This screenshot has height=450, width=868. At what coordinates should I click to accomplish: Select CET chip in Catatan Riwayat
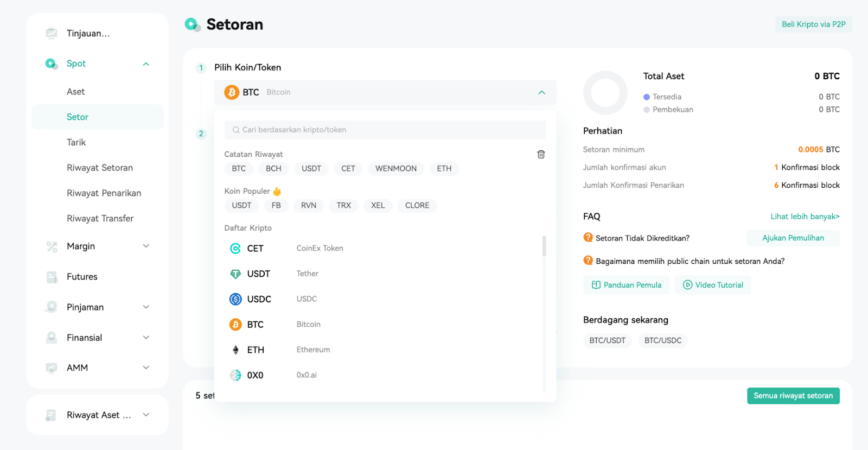click(348, 169)
